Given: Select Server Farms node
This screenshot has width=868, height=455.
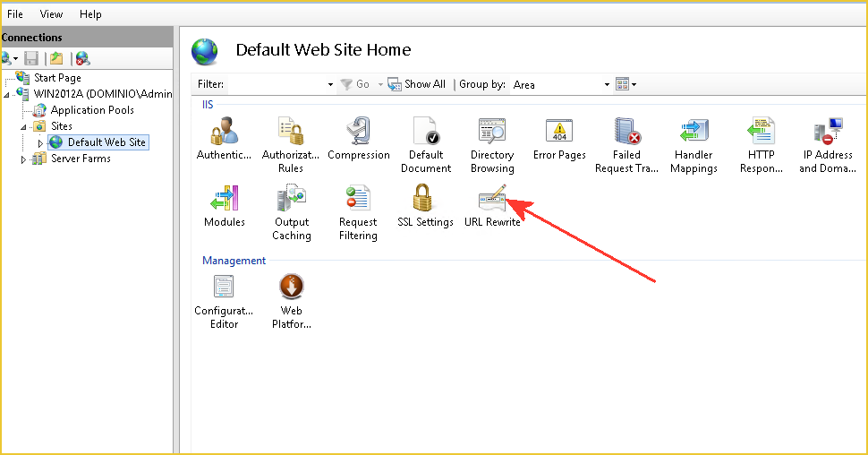Looking at the screenshot, I should tap(81, 158).
